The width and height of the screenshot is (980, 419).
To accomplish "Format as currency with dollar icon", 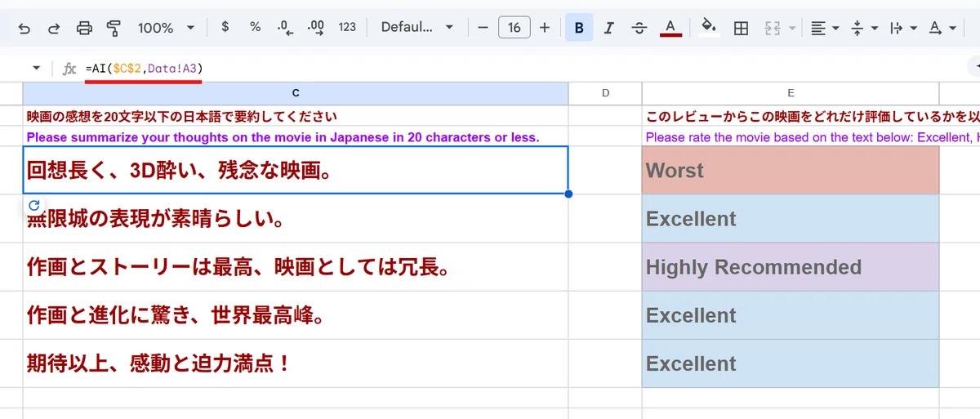I will point(225,27).
